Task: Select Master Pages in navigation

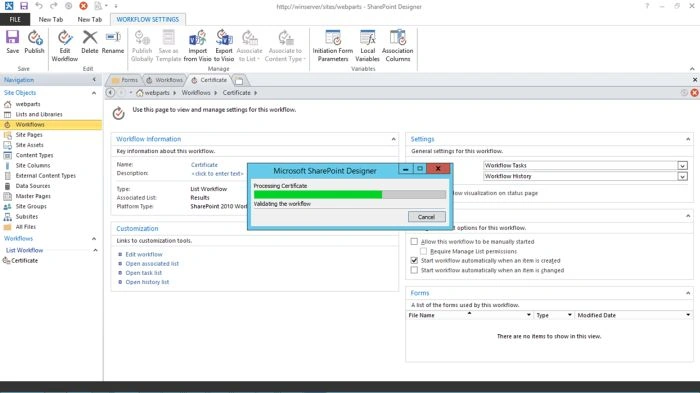Action: tap(33, 196)
